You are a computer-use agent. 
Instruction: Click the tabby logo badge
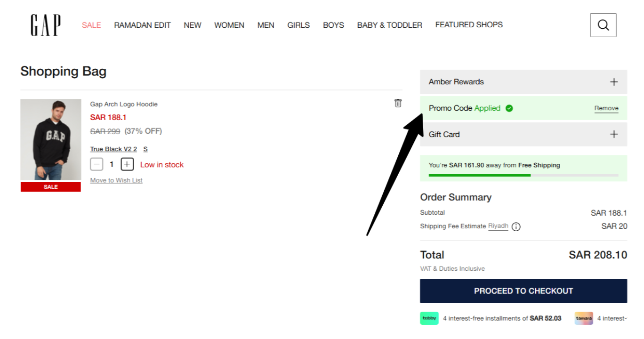[x=429, y=318]
